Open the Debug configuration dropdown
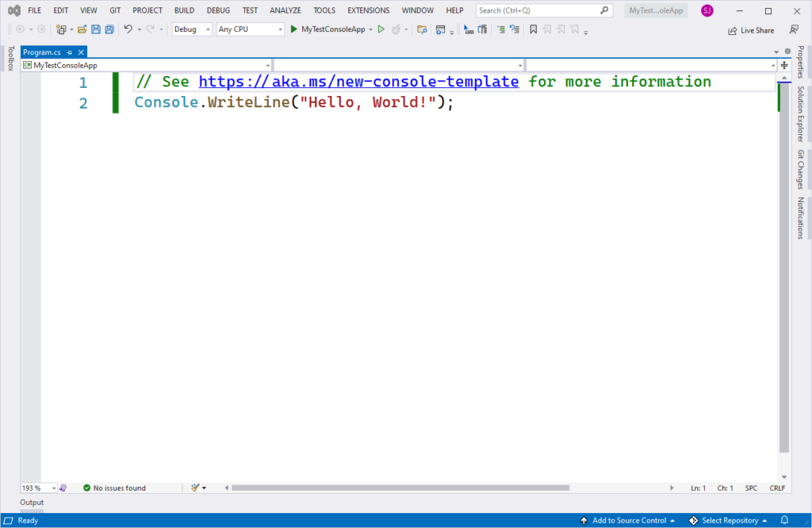Screen dimensions: 812x528 tap(191, 29)
